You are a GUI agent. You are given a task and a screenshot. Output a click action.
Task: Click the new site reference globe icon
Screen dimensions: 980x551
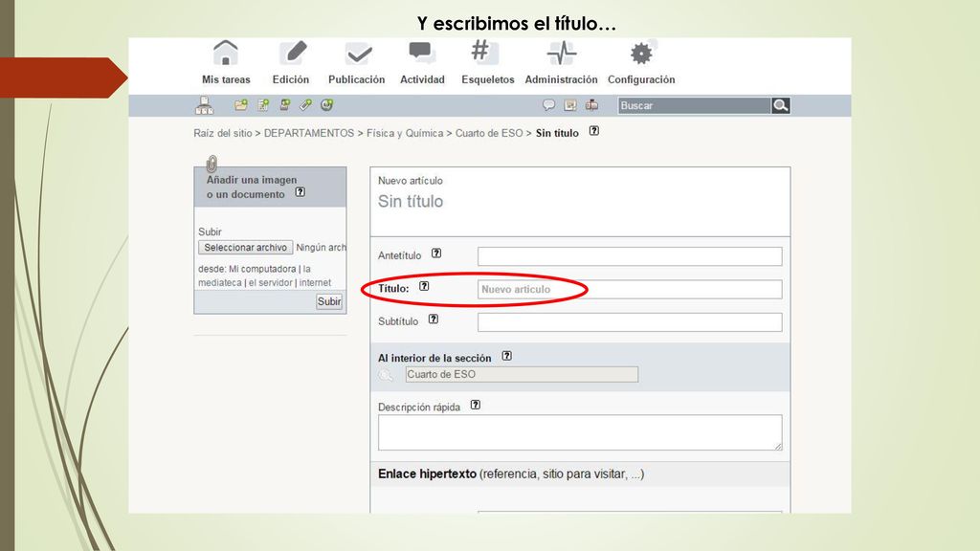[x=326, y=105]
